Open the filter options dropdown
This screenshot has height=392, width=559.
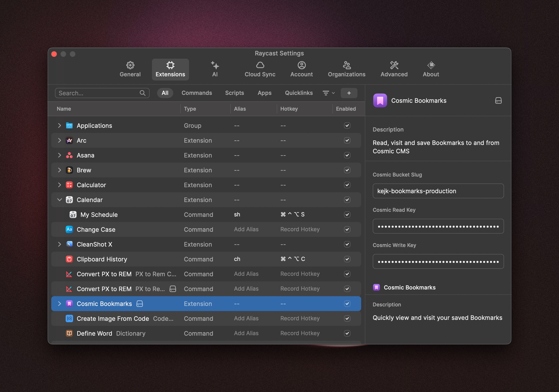pyautogui.click(x=328, y=93)
